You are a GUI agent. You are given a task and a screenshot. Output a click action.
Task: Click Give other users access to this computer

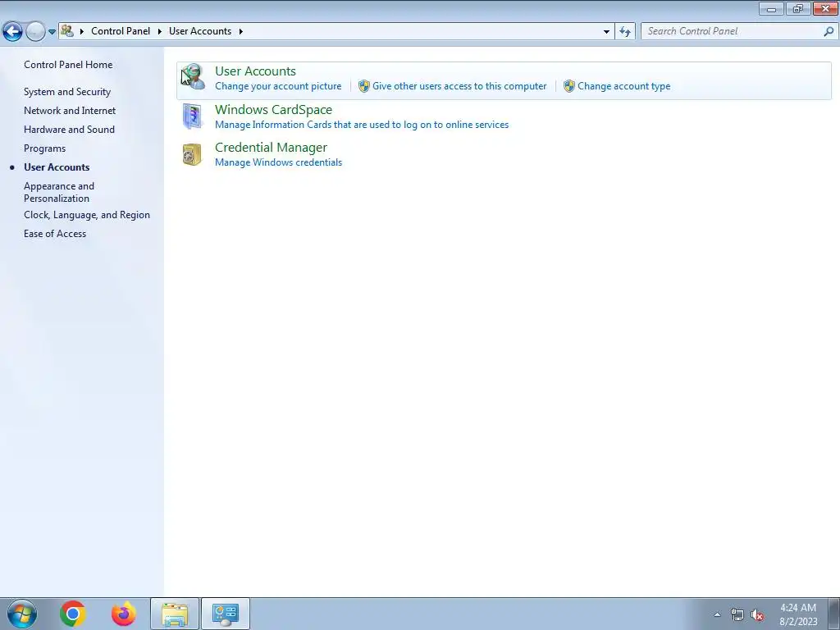(x=459, y=86)
